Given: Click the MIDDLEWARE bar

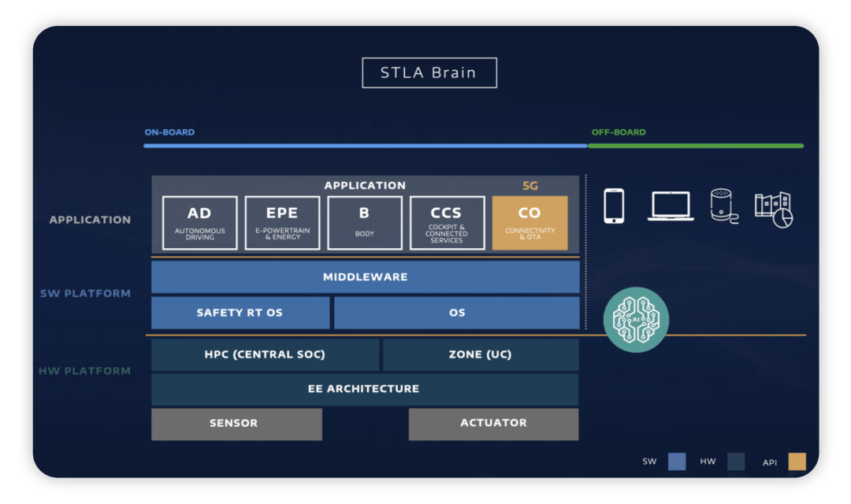Looking at the screenshot, I should (x=366, y=276).
